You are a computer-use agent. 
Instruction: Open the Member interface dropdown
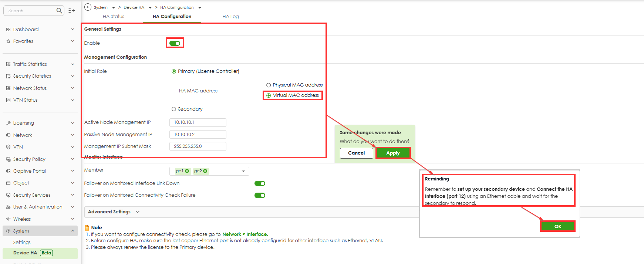click(243, 171)
